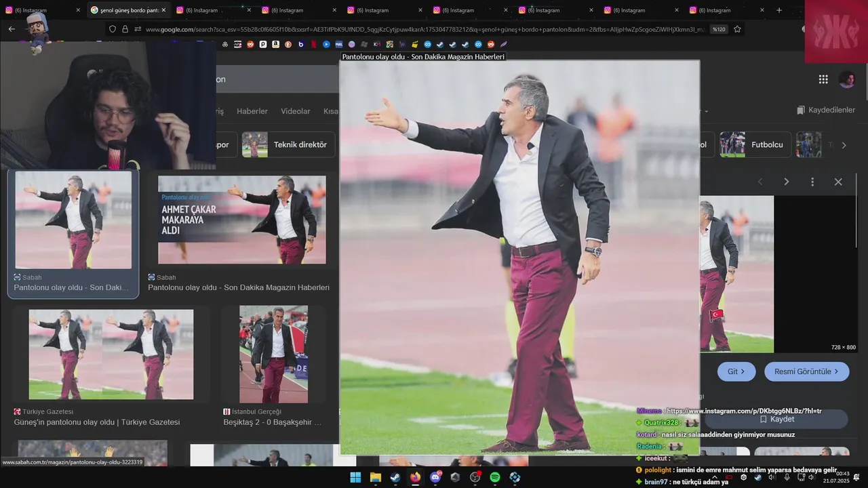Open the MAL bookmark icon
This screenshot has height=488, width=868.
tap(339, 44)
